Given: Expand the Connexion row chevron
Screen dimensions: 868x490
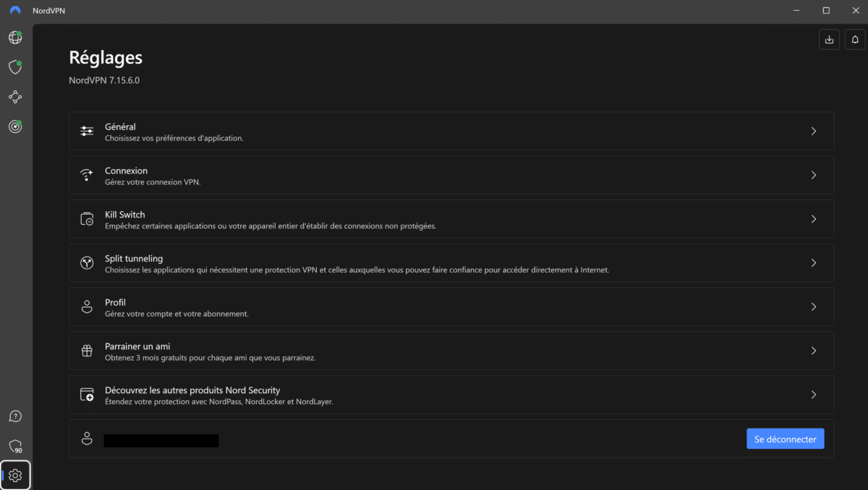Looking at the screenshot, I should [814, 175].
